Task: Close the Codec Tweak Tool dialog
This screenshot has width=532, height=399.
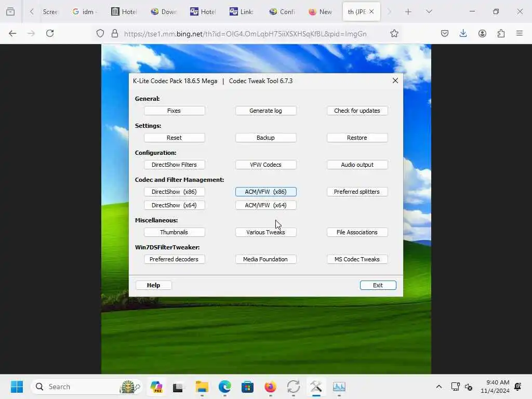Action: tap(395, 81)
